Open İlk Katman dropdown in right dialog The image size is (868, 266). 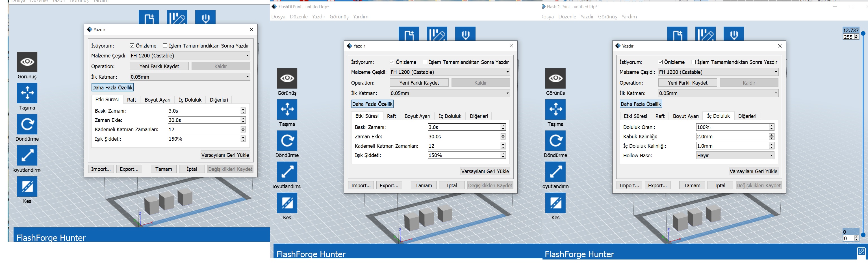tap(719, 93)
